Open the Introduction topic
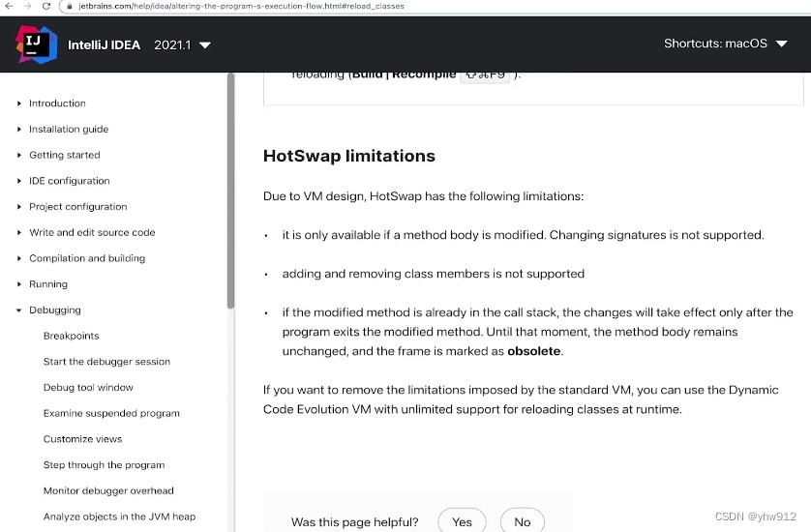 point(57,103)
